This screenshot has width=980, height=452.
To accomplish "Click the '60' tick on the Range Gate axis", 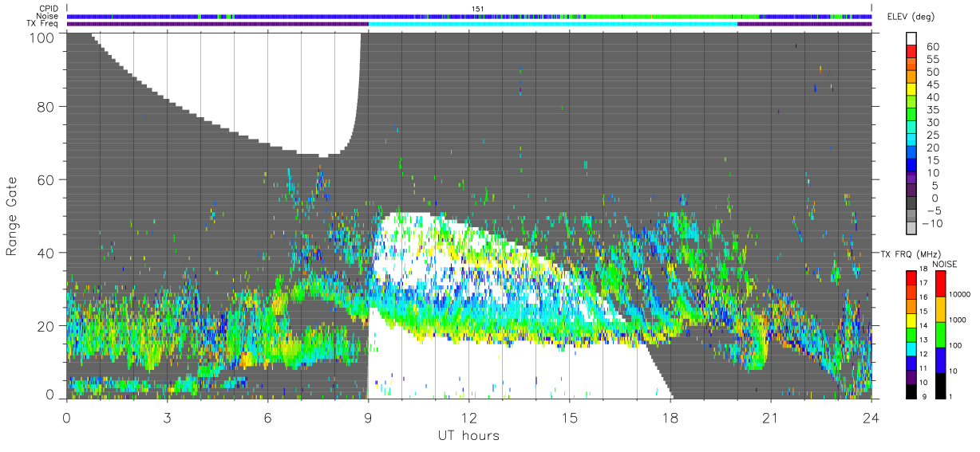I will coord(45,180).
